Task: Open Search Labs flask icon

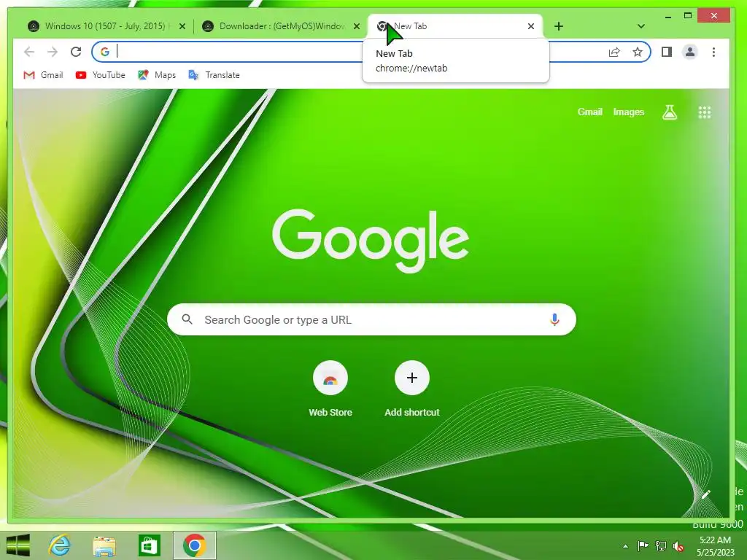Action: pos(670,112)
